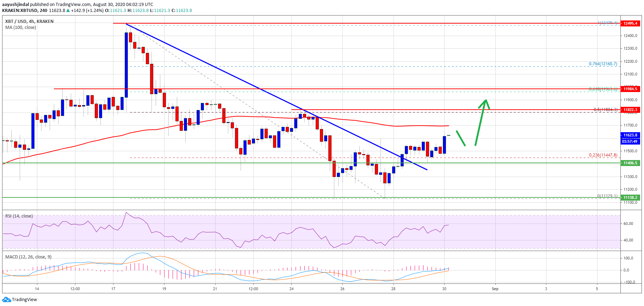Click the 11300.0 price axis tick
Viewport: 644px width, 306px height.
pos(630,177)
